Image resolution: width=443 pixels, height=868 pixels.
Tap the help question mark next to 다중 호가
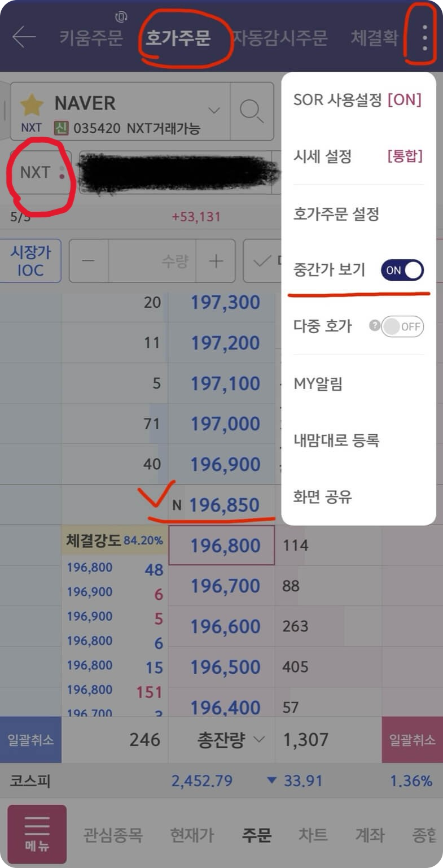point(375,326)
